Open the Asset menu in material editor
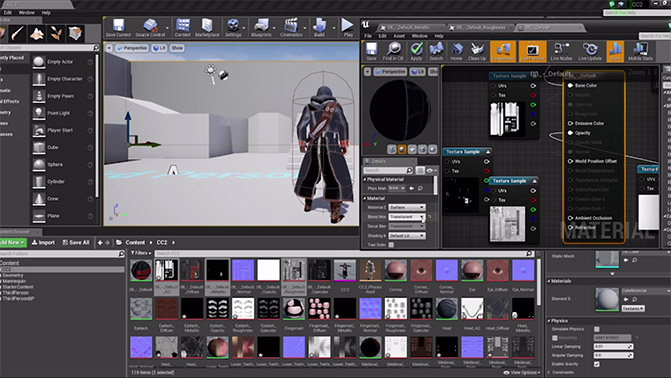Screen dimensions: 671x378 399,36
